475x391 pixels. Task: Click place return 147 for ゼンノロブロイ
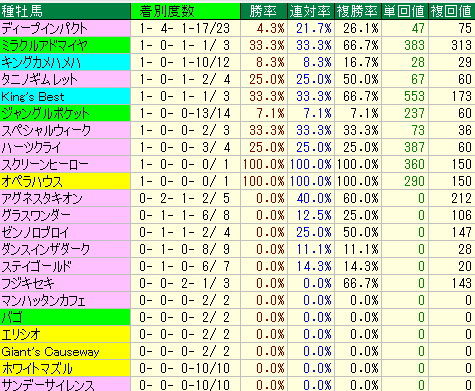(462, 233)
